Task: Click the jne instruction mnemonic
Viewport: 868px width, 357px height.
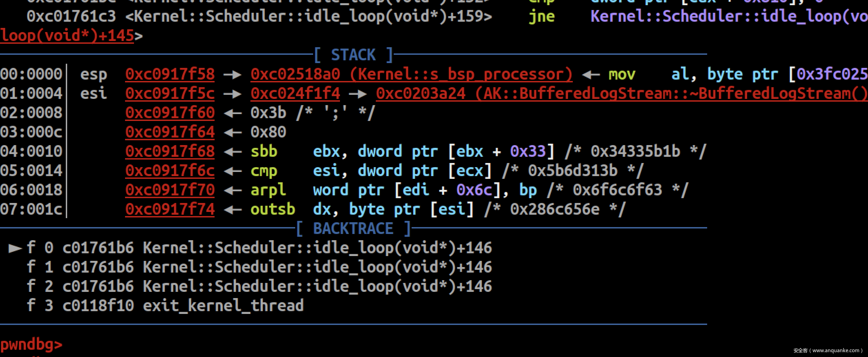Action: point(541,17)
